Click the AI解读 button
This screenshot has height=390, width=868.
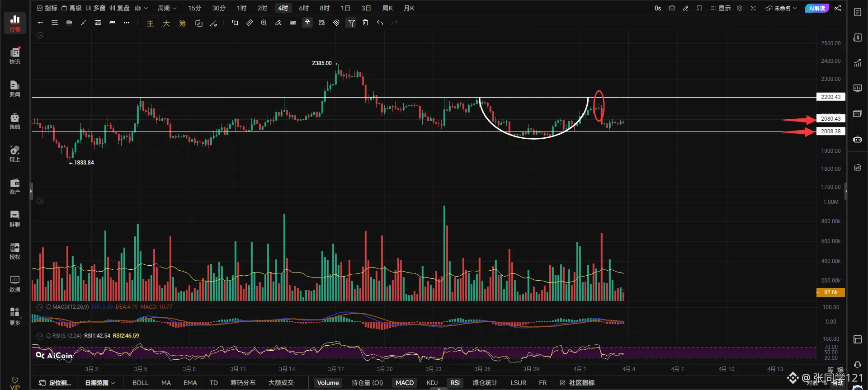tap(817, 8)
